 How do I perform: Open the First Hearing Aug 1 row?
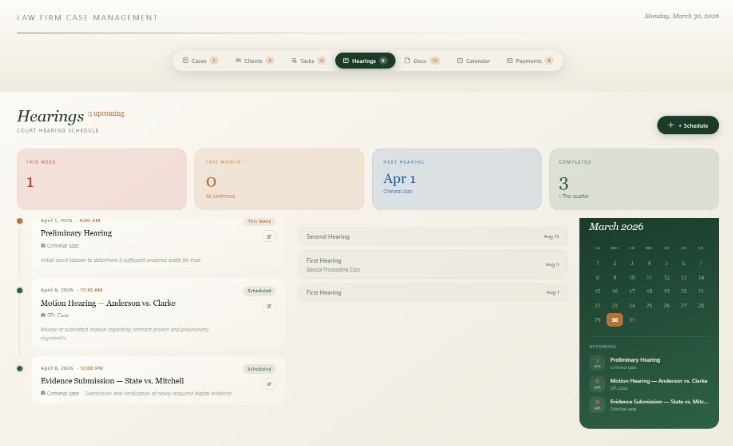432,293
